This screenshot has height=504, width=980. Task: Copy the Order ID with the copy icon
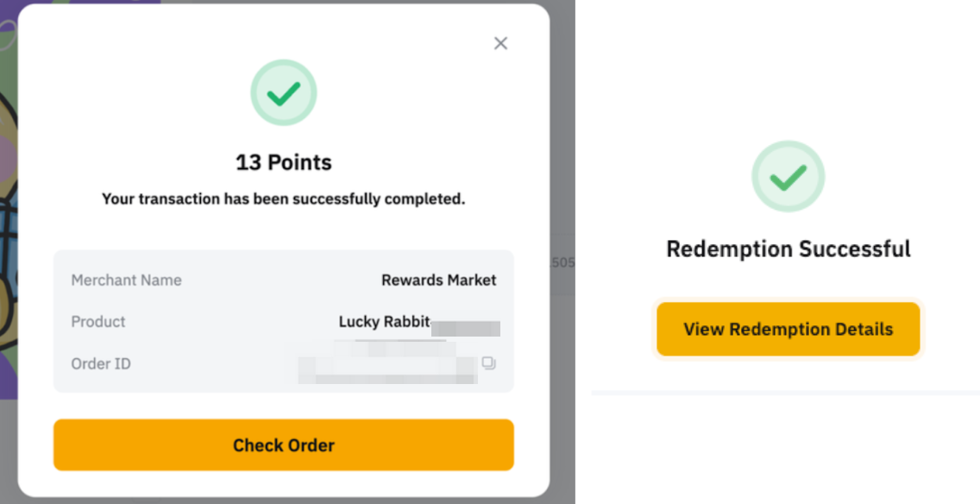click(x=488, y=363)
